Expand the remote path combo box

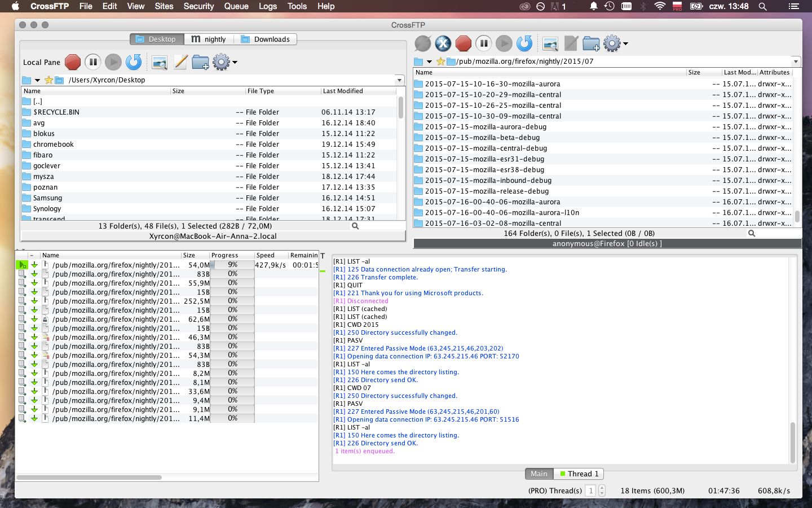pyautogui.click(x=796, y=62)
